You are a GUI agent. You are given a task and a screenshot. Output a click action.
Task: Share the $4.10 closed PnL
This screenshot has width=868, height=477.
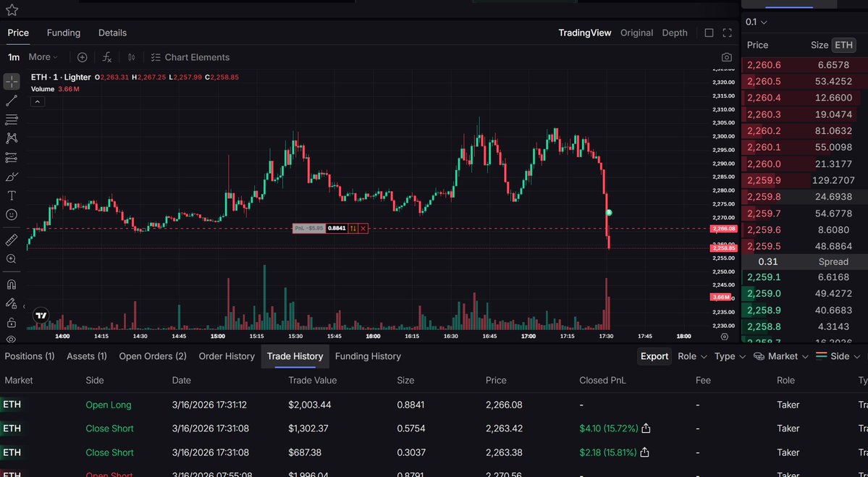[x=646, y=429]
